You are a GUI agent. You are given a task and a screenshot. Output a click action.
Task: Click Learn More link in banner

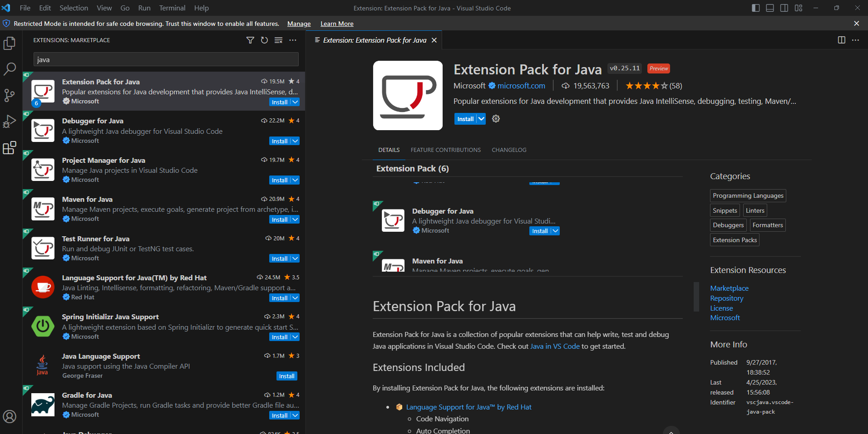click(x=337, y=24)
